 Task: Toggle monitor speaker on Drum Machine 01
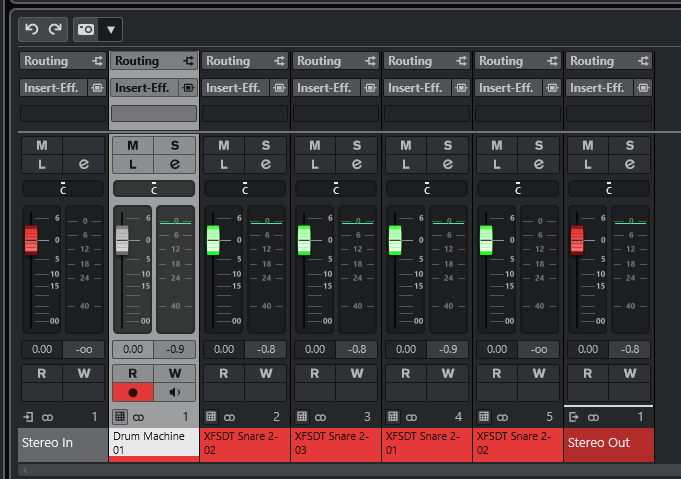coord(175,393)
